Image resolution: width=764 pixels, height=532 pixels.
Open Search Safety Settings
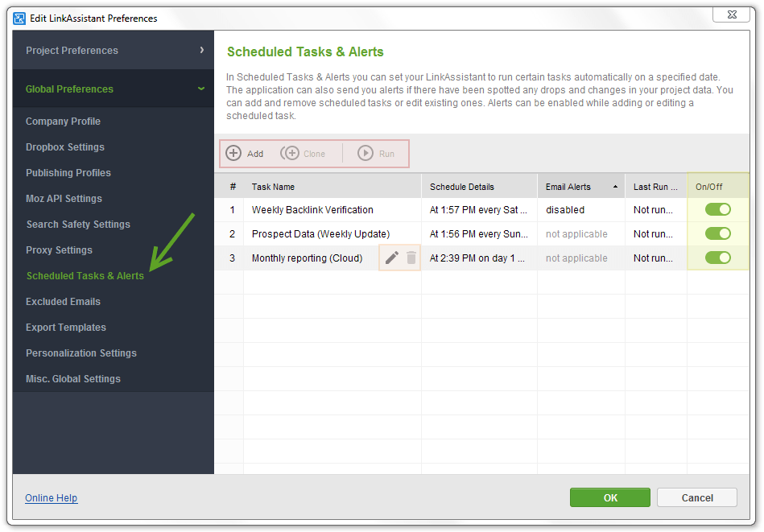click(78, 225)
